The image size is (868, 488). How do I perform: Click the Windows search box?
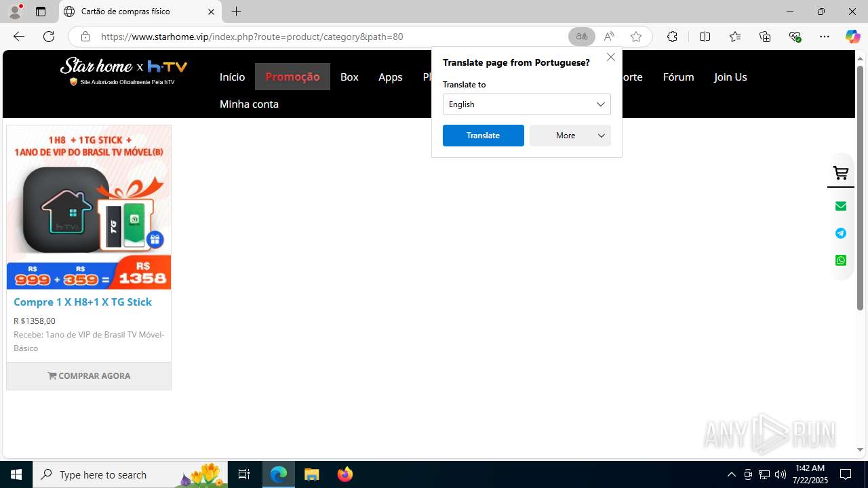130,474
